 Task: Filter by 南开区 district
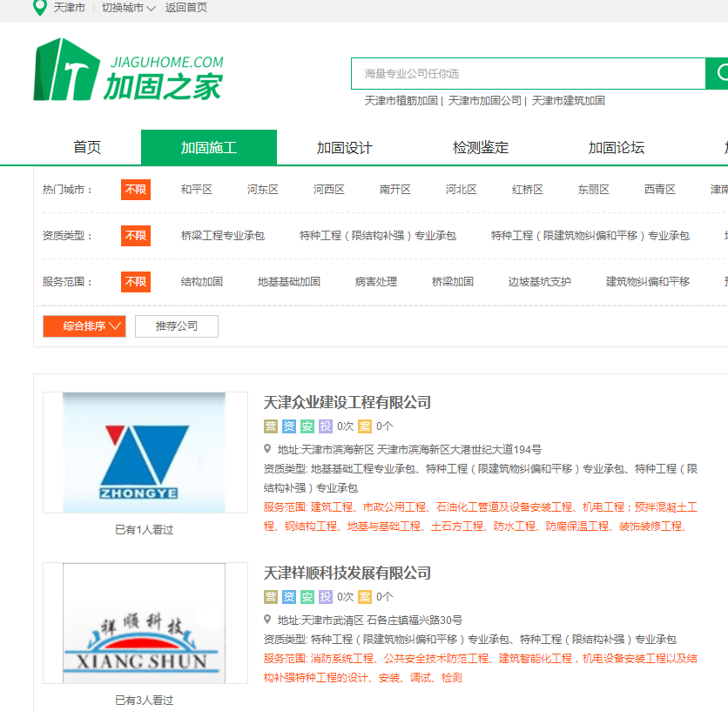point(395,190)
